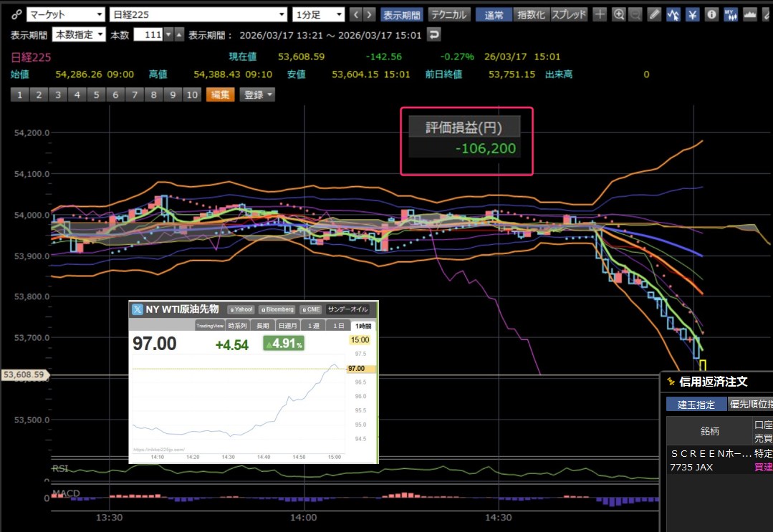
Task: Click the crosshair plus icon in toolbar
Action: (x=600, y=14)
